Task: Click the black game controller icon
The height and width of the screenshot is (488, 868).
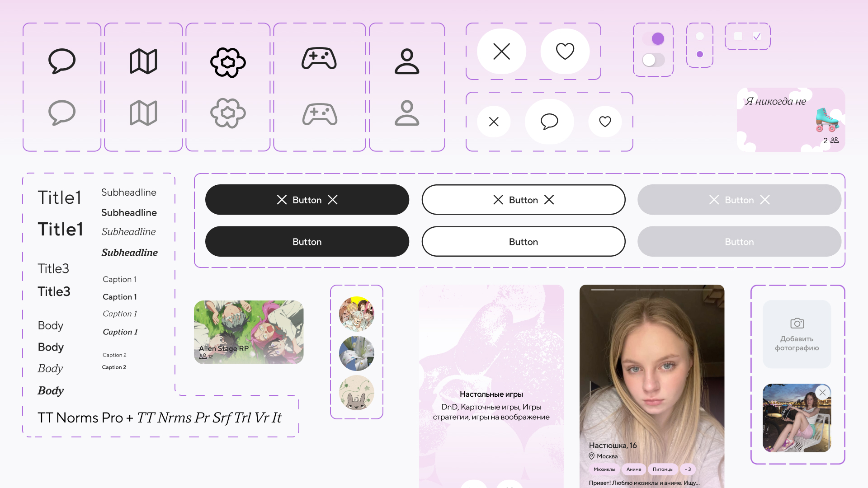Action: click(319, 59)
